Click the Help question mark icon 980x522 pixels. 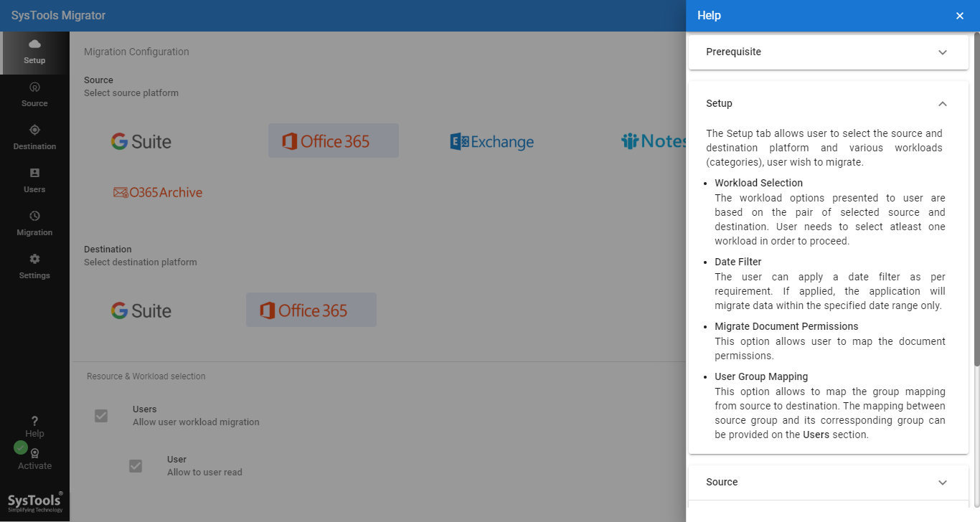click(34, 421)
